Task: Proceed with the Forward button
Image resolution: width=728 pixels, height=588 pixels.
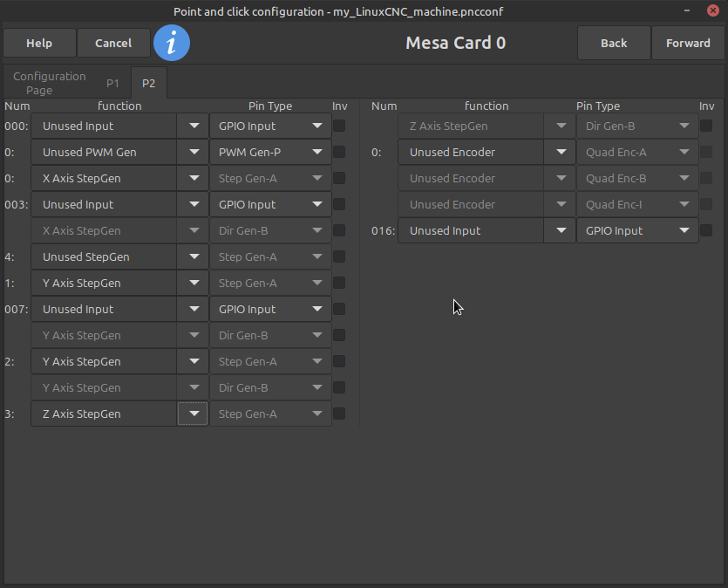Action: 688,43
